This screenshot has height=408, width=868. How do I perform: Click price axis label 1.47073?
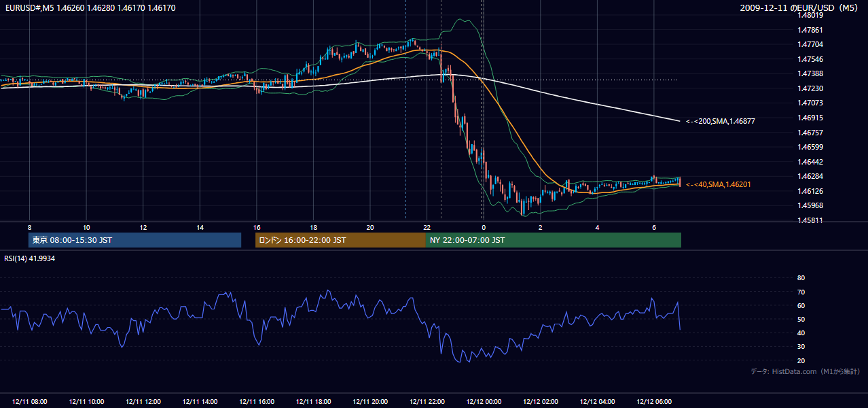[x=811, y=103]
